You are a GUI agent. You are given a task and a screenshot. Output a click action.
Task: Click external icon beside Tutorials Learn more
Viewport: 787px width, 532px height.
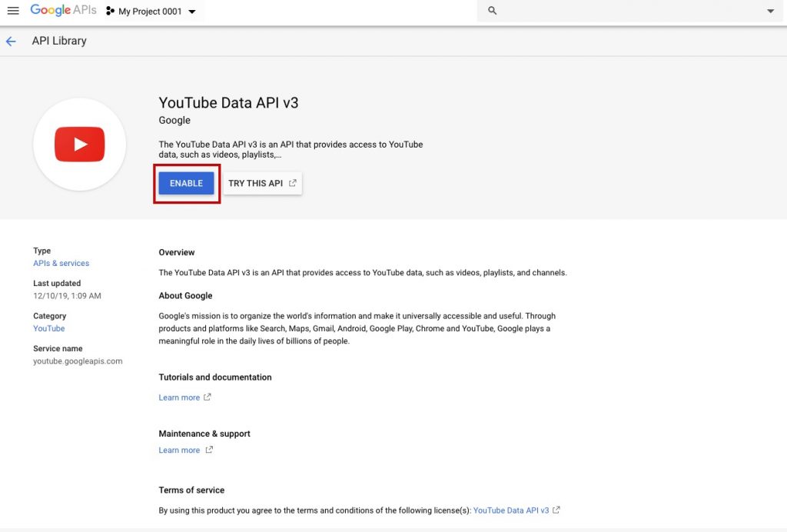click(x=208, y=397)
